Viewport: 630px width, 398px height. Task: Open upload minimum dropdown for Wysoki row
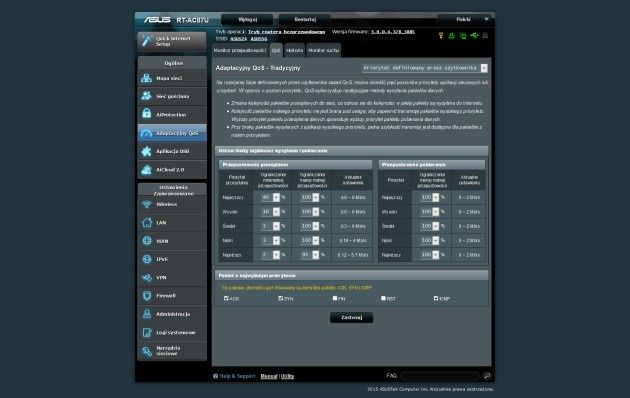[270, 212]
